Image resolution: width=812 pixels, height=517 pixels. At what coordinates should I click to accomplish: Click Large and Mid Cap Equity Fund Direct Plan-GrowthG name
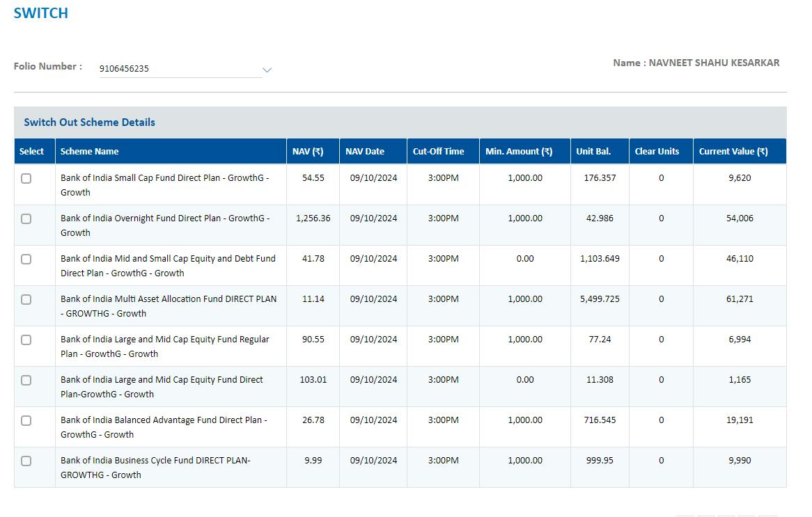point(162,387)
